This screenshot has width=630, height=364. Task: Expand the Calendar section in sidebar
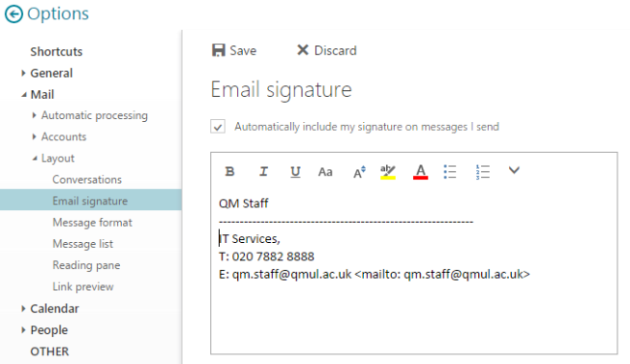pos(23,308)
